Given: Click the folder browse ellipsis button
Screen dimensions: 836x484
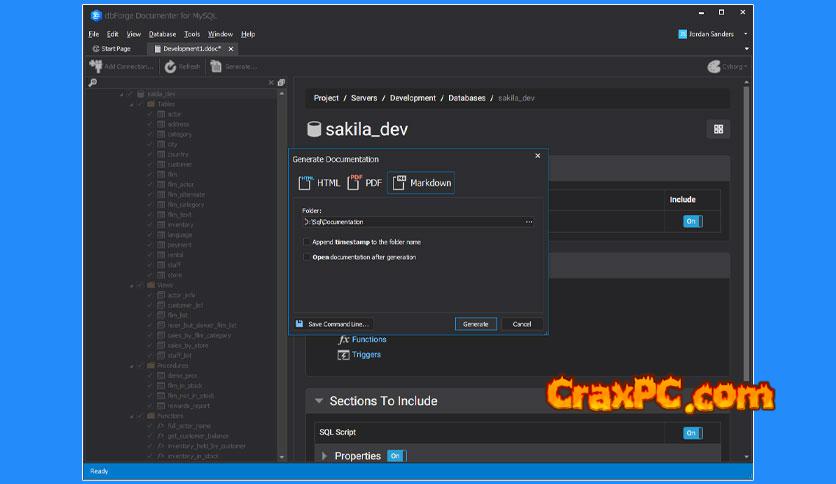Looking at the screenshot, I should [529, 222].
